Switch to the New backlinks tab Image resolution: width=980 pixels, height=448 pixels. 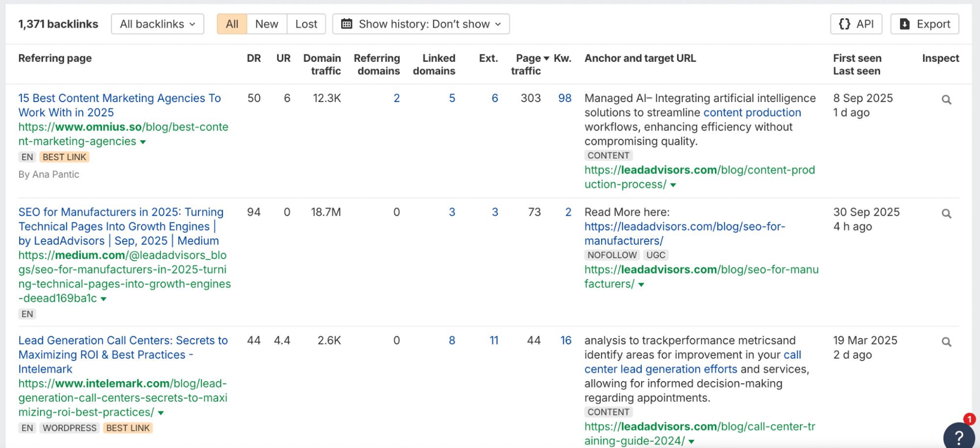tap(267, 24)
